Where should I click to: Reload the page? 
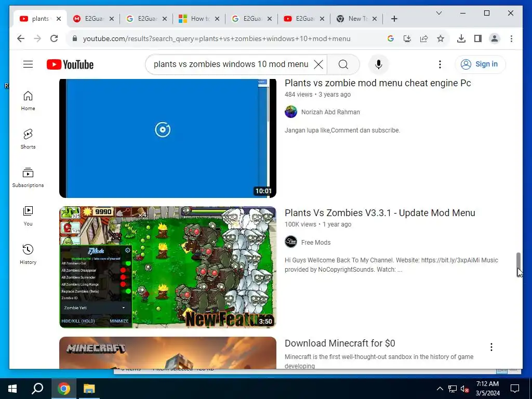click(54, 38)
